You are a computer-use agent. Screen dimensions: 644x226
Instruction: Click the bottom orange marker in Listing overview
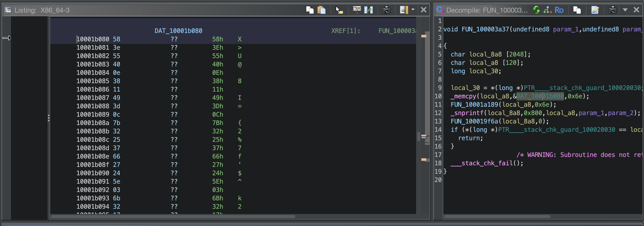tap(424, 160)
